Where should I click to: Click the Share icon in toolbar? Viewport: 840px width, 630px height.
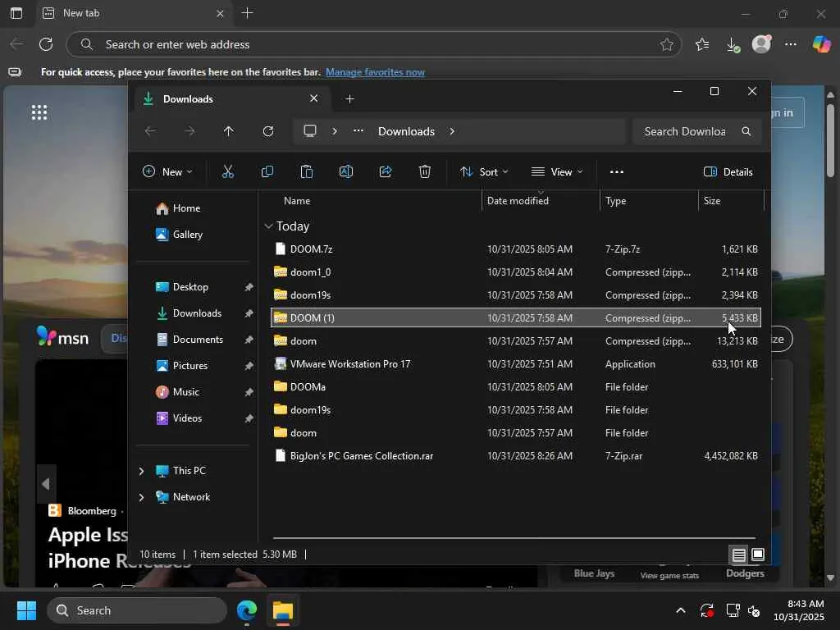tap(386, 171)
